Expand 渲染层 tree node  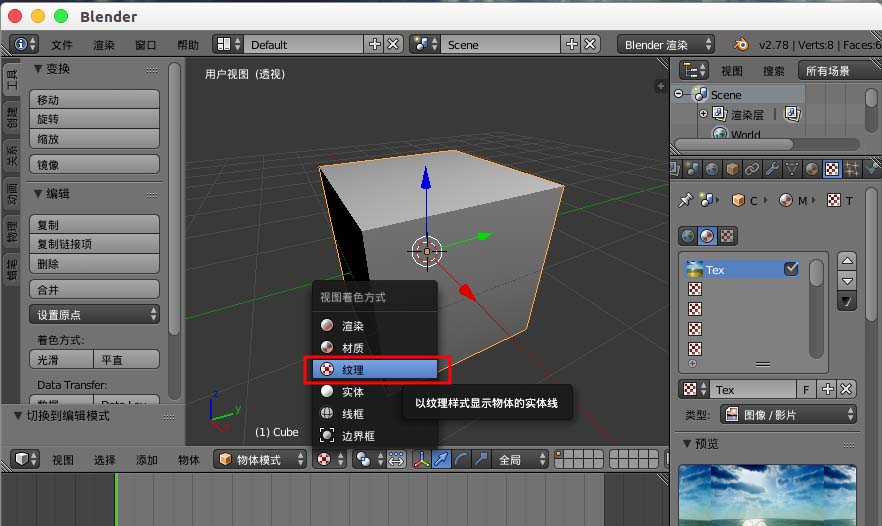(703, 114)
